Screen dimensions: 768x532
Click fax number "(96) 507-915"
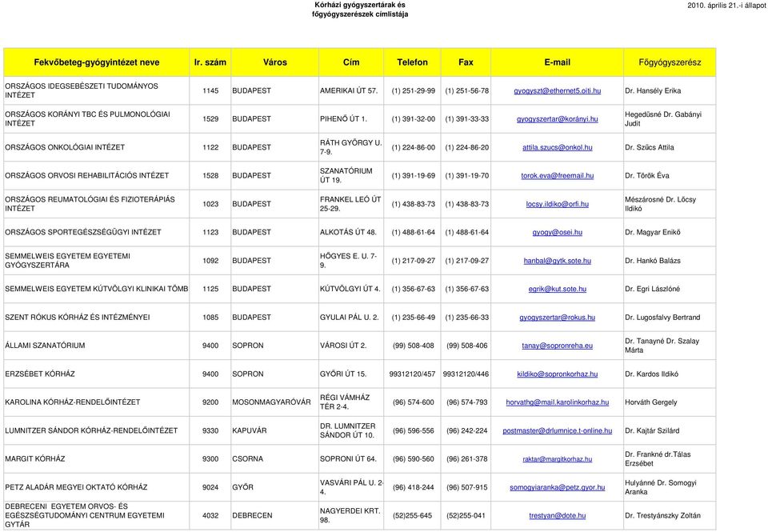(466, 487)
